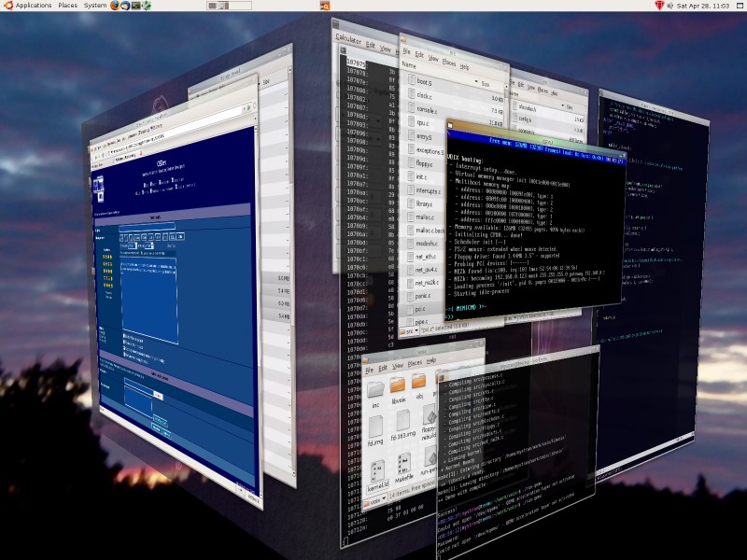
Task: Open File menu in src file browser
Action: click(406, 51)
